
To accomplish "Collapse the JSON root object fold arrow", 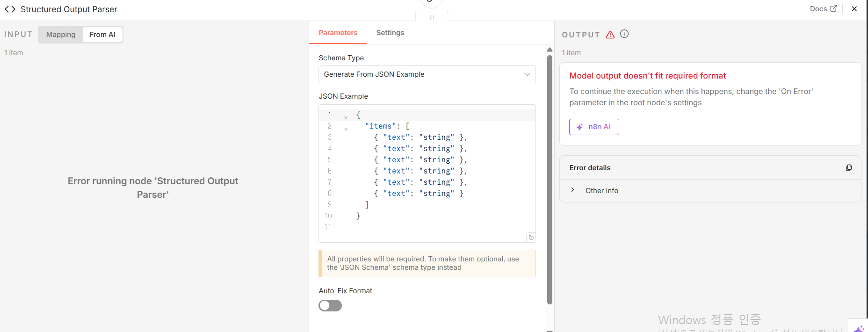I will tap(346, 117).
